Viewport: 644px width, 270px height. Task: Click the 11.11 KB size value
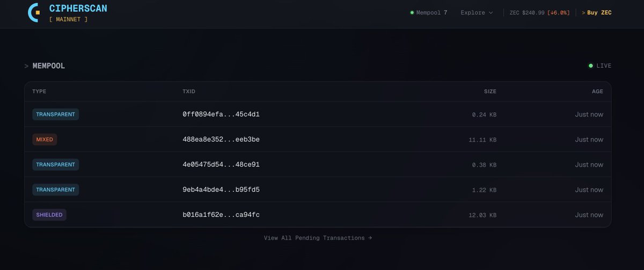pyautogui.click(x=482, y=140)
